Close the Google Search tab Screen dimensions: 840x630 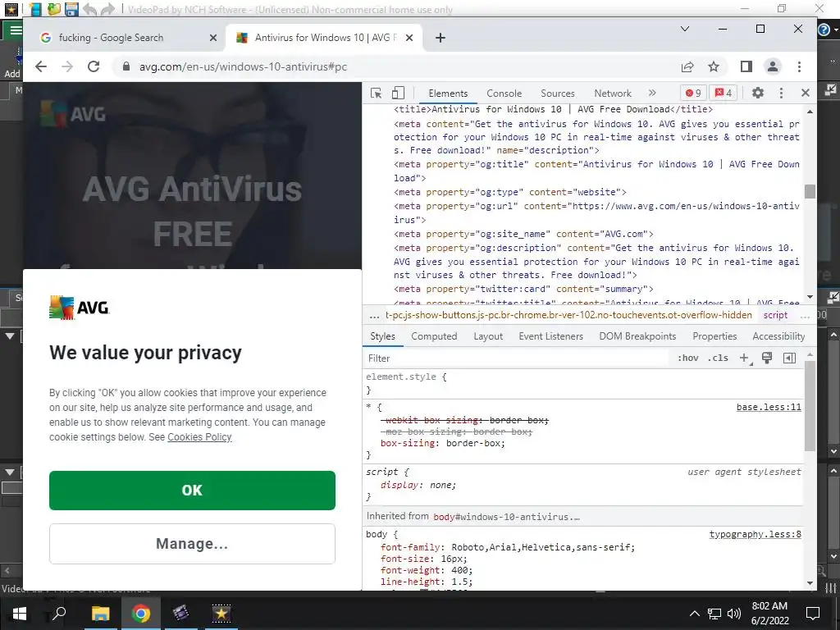212,38
